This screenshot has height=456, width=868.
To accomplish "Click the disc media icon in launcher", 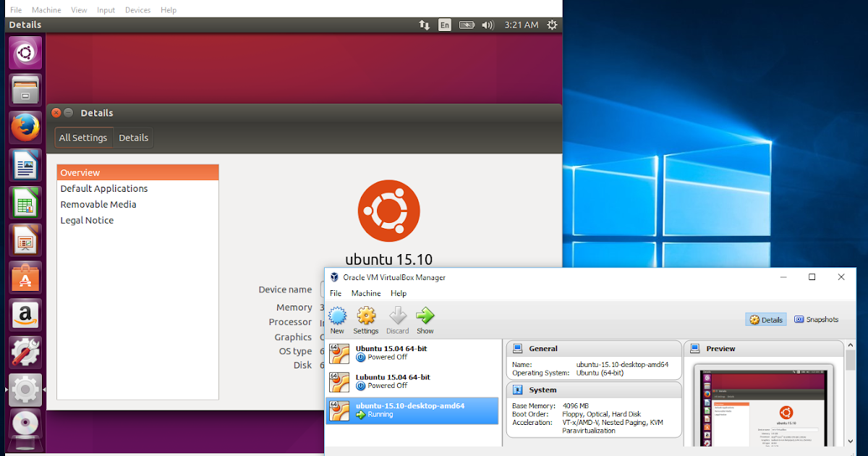I will (x=25, y=426).
